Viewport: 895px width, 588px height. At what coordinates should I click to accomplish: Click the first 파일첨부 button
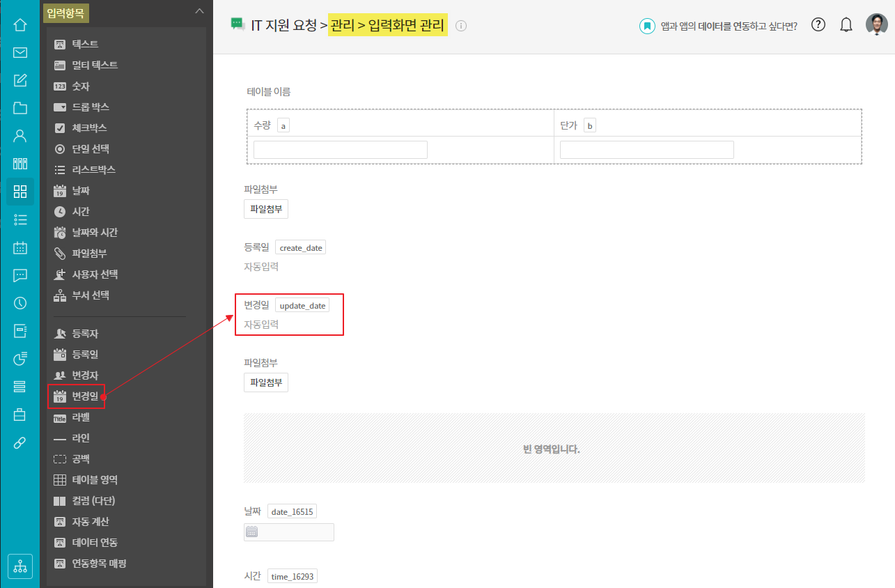tap(266, 209)
